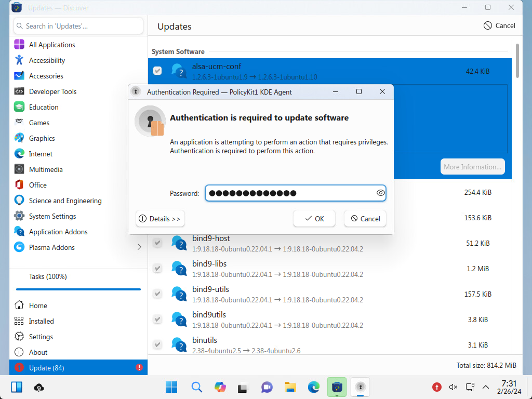532x399 pixels.
Task: Select the Developer Tools sidebar icon
Action: 19,91
